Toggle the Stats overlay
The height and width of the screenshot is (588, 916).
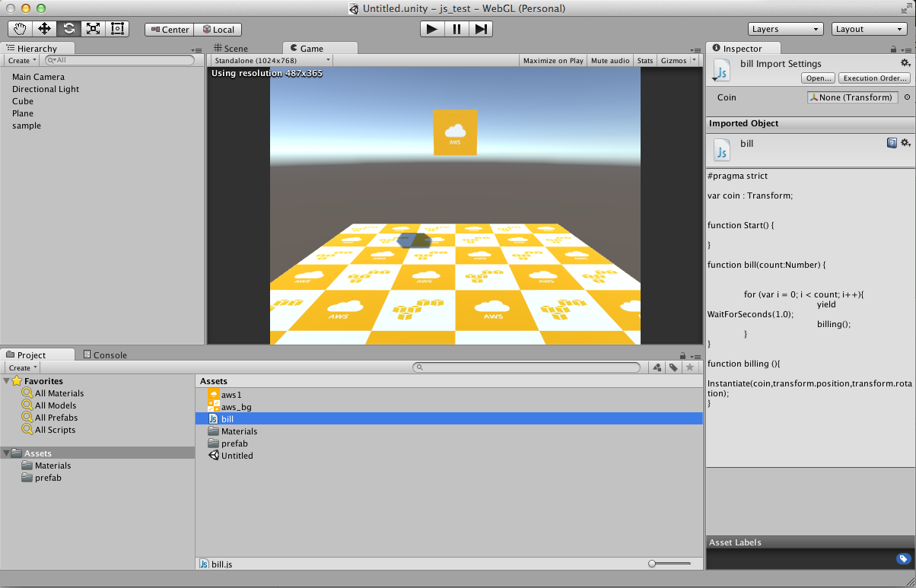coord(644,60)
